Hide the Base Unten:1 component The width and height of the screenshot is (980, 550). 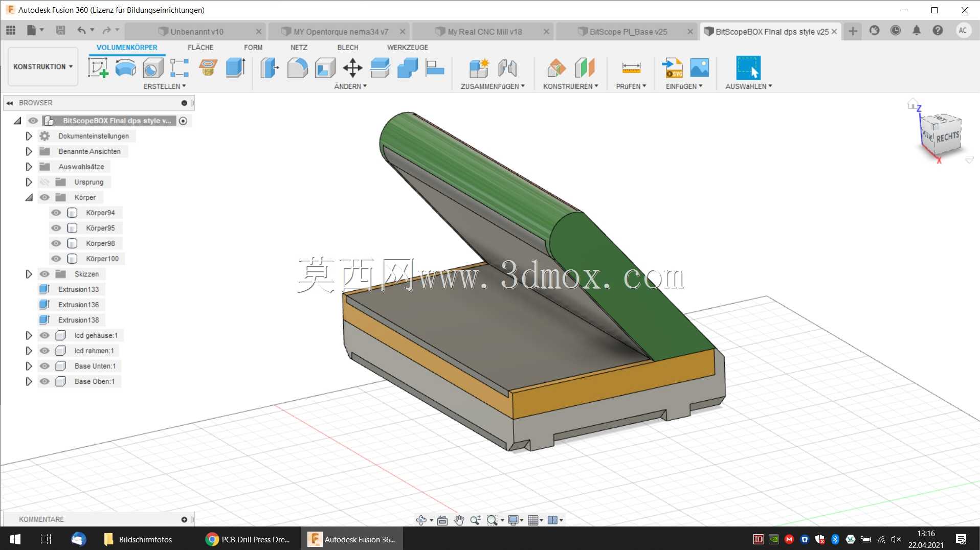click(x=45, y=366)
